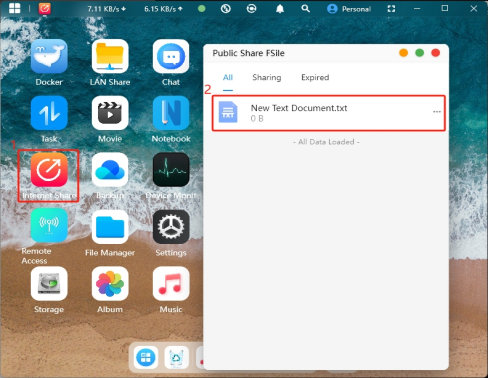
Task: Switch to the Sharing tab
Action: coord(267,77)
